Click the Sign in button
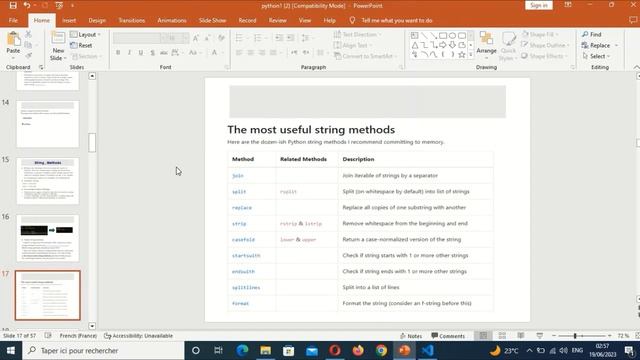Image resolution: width=640 pixels, height=360 pixels. point(539,5)
